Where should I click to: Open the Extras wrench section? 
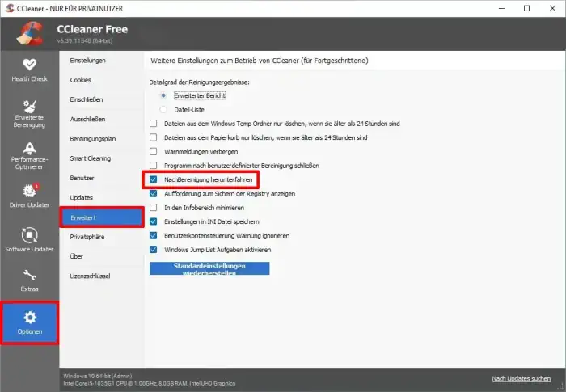[29, 280]
